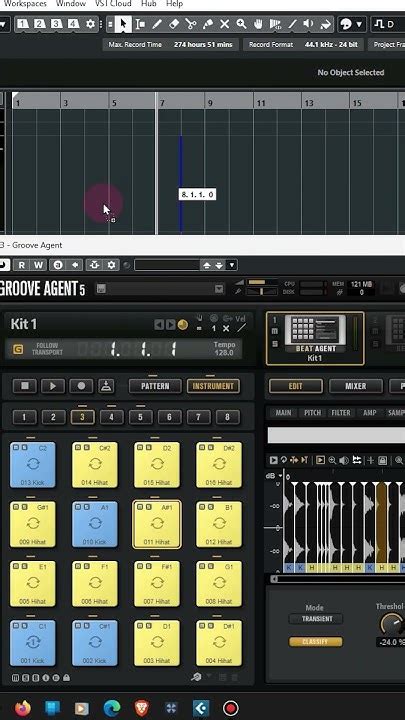The height and width of the screenshot is (720, 405).
Task: Open the Help menu
Action: coord(174,4)
